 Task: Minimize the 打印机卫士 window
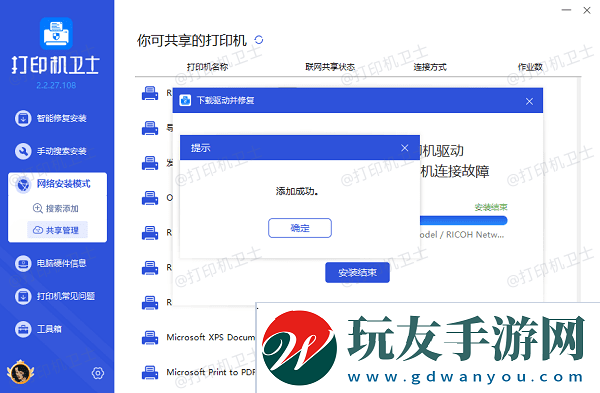[x=566, y=10]
